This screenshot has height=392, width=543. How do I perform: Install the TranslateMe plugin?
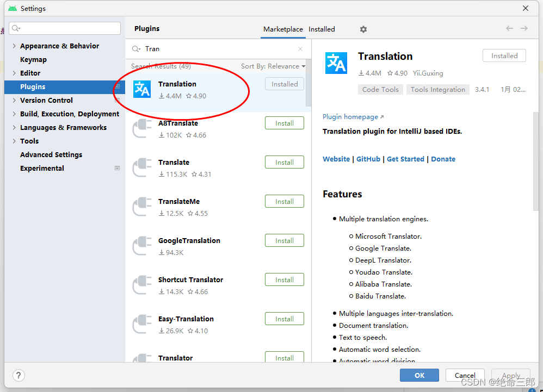[285, 201]
